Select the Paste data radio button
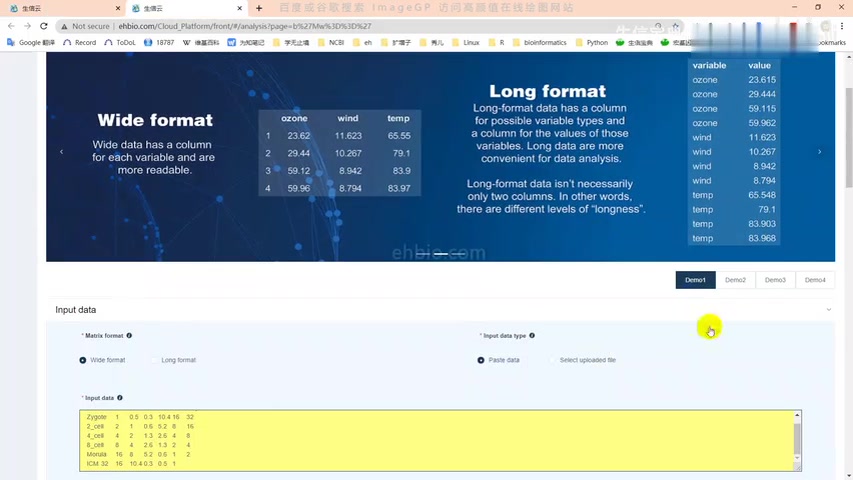The image size is (853, 480). 481,360
